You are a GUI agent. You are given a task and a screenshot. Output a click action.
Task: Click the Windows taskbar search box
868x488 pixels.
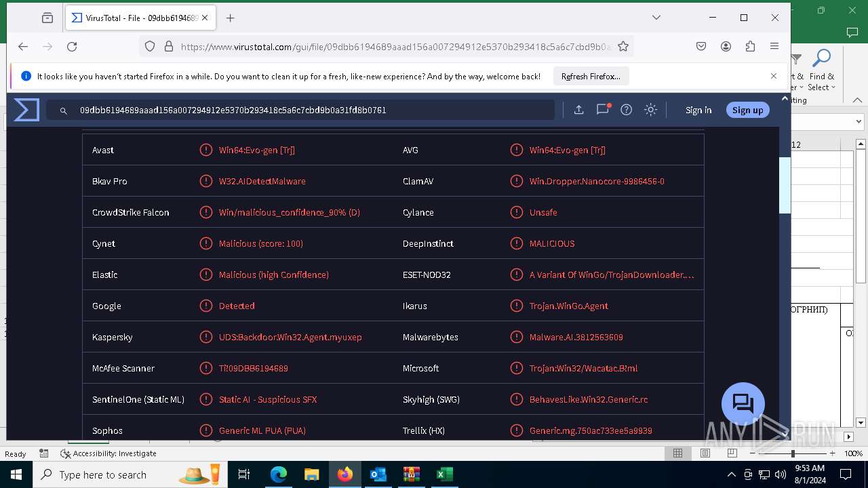tap(129, 474)
